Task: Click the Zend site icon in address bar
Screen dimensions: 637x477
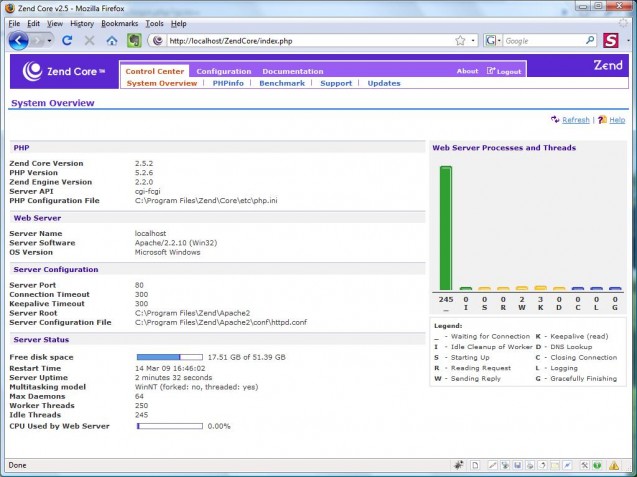Action: coord(158,41)
